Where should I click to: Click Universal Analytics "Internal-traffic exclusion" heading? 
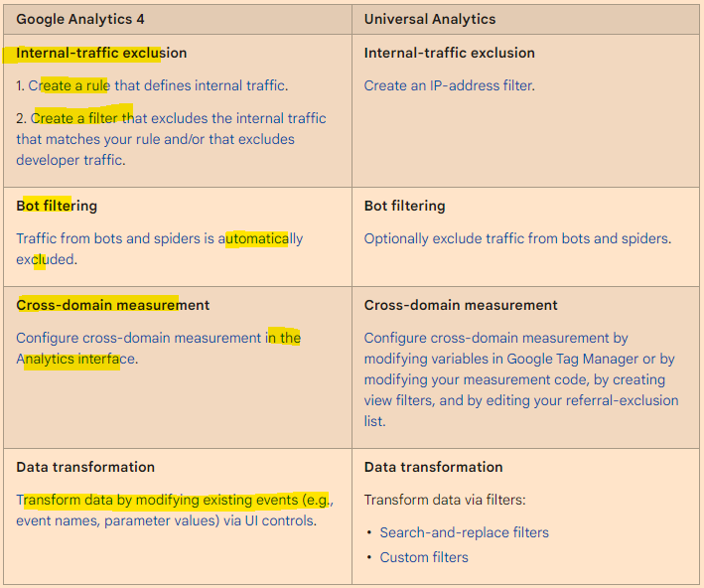(449, 53)
